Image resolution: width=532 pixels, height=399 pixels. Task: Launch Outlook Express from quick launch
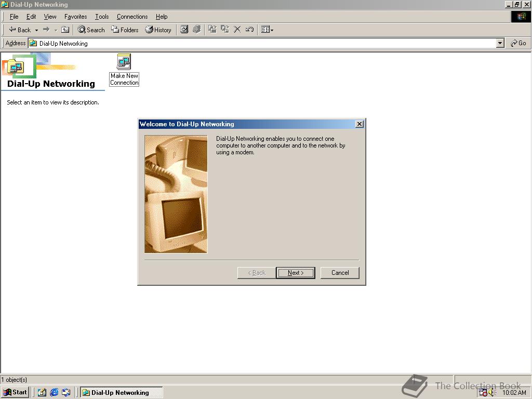click(x=66, y=393)
